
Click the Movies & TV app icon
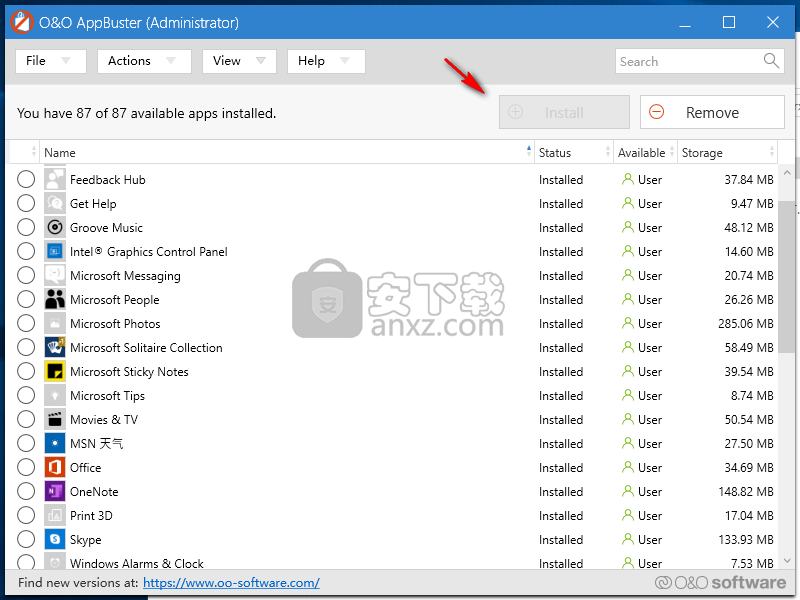(x=55, y=419)
